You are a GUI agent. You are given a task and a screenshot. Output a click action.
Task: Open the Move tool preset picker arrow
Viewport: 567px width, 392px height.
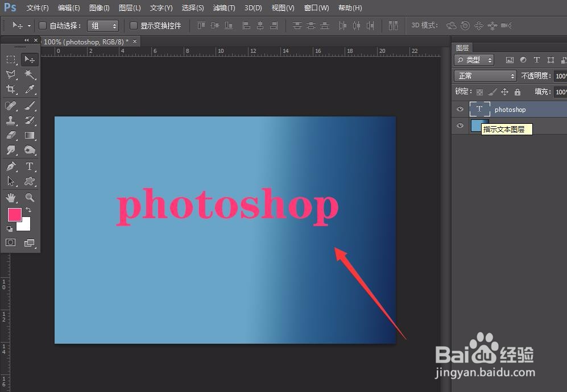point(30,26)
